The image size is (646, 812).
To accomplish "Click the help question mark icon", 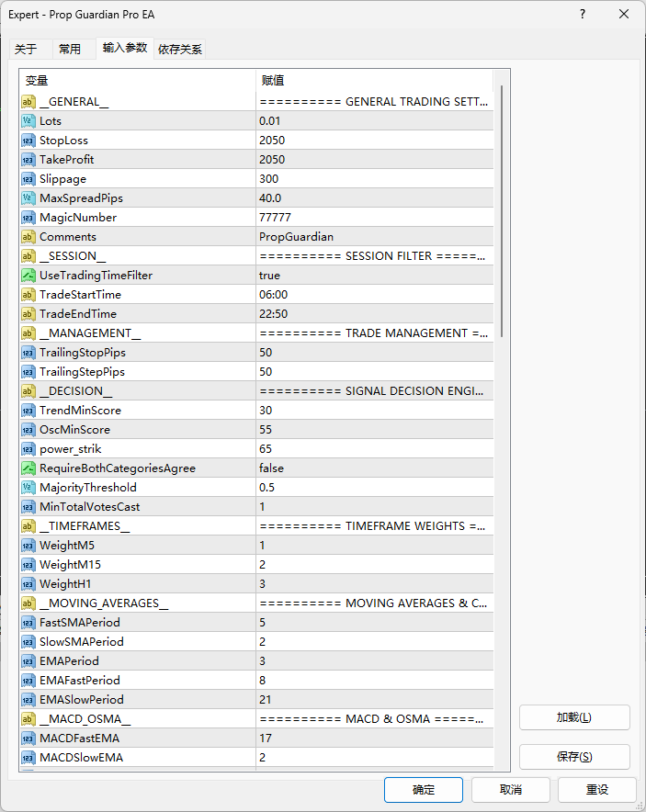I will point(583,14).
